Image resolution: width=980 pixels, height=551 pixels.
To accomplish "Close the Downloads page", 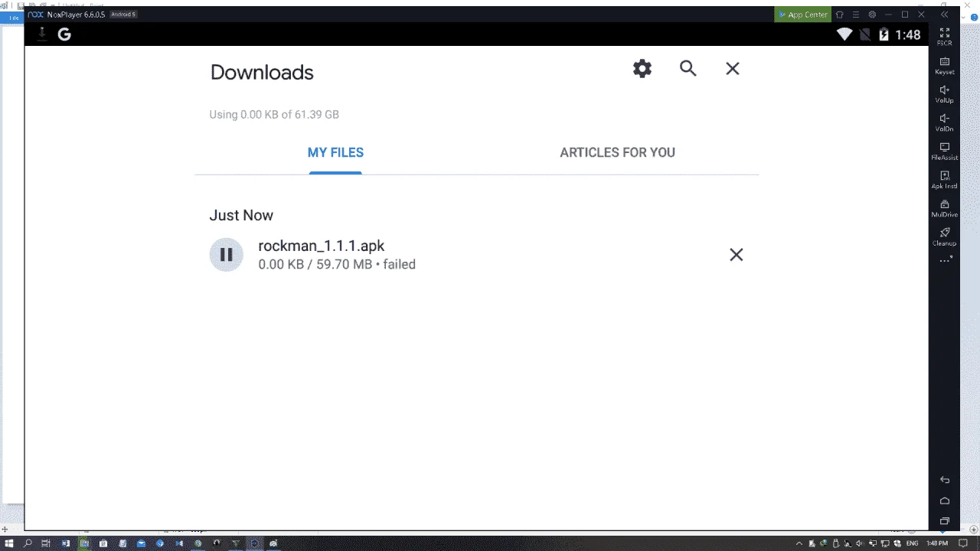I will [733, 69].
